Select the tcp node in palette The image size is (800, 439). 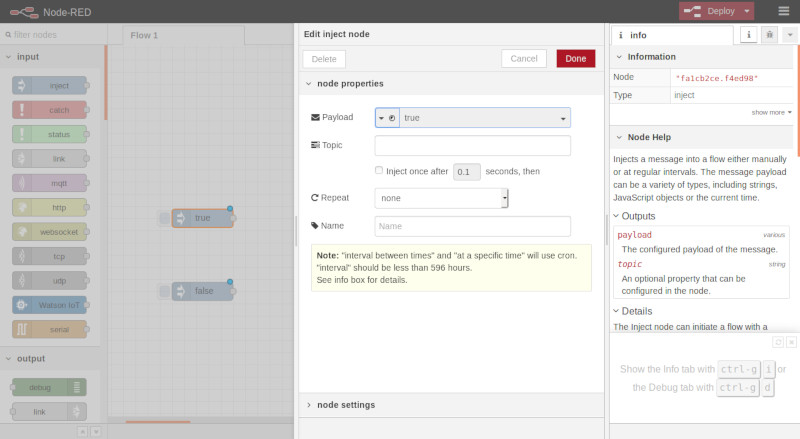(x=49, y=256)
